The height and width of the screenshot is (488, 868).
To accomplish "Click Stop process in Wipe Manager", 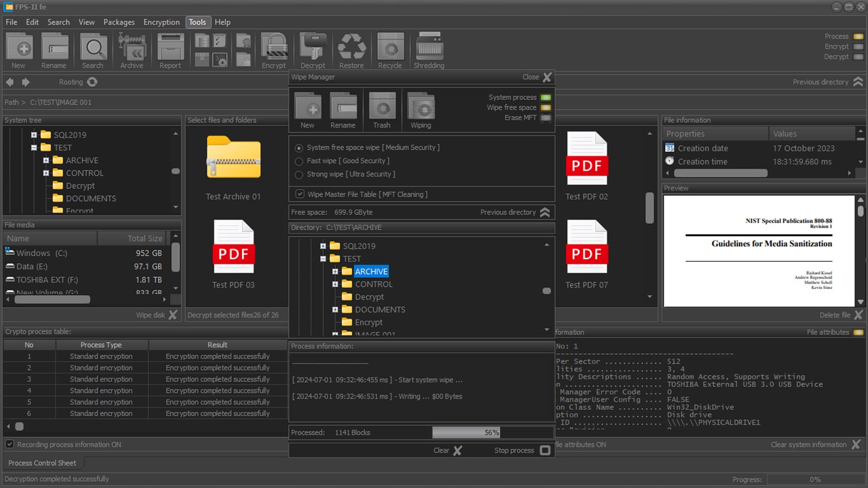I will pyautogui.click(x=514, y=450).
